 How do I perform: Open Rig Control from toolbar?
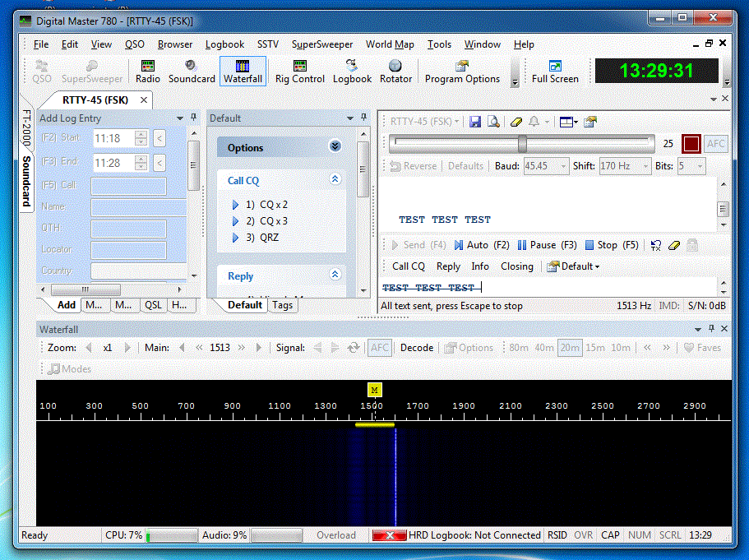click(299, 72)
